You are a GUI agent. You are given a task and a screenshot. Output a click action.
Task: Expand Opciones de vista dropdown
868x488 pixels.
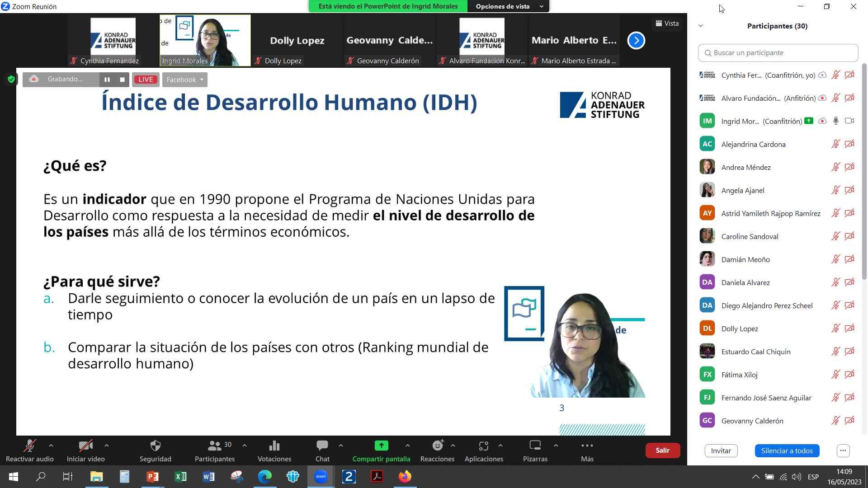pyautogui.click(x=508, y=6)
